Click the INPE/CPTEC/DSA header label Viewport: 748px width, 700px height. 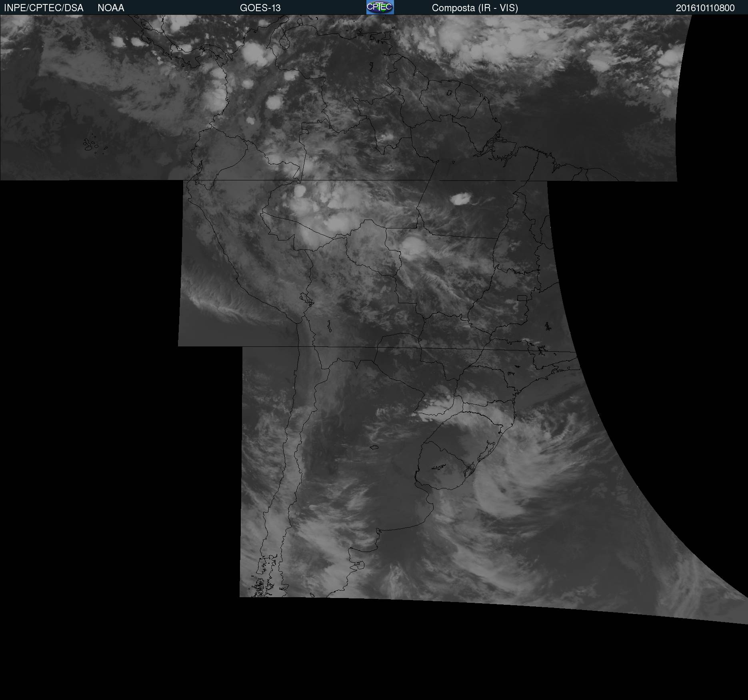44,8
